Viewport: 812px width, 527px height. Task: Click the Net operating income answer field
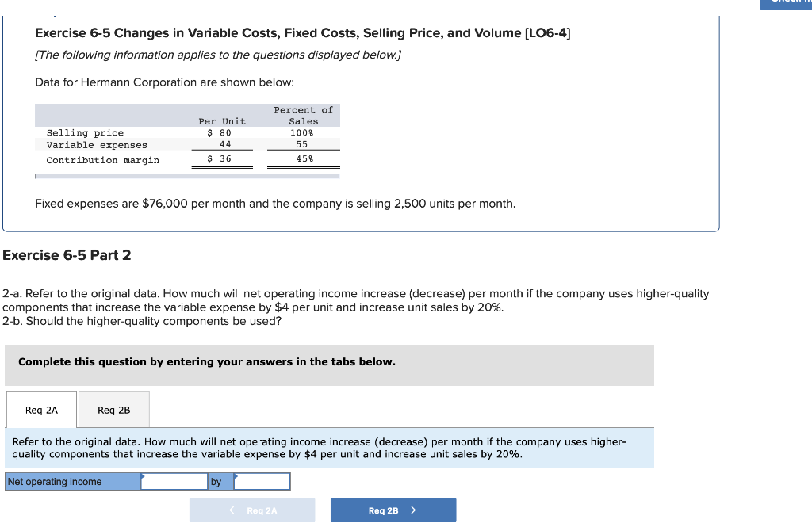tap(174, 481)
